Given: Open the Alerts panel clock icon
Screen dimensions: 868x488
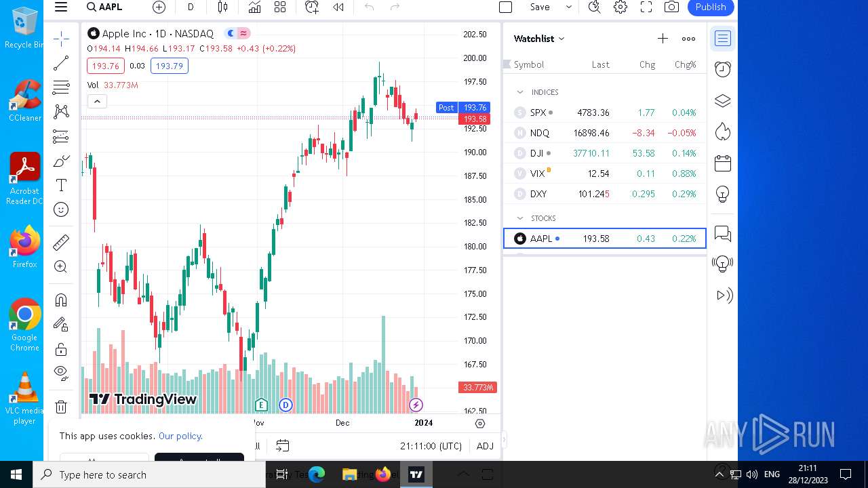Looking at the screenshot, I should (x=723, y=69).
